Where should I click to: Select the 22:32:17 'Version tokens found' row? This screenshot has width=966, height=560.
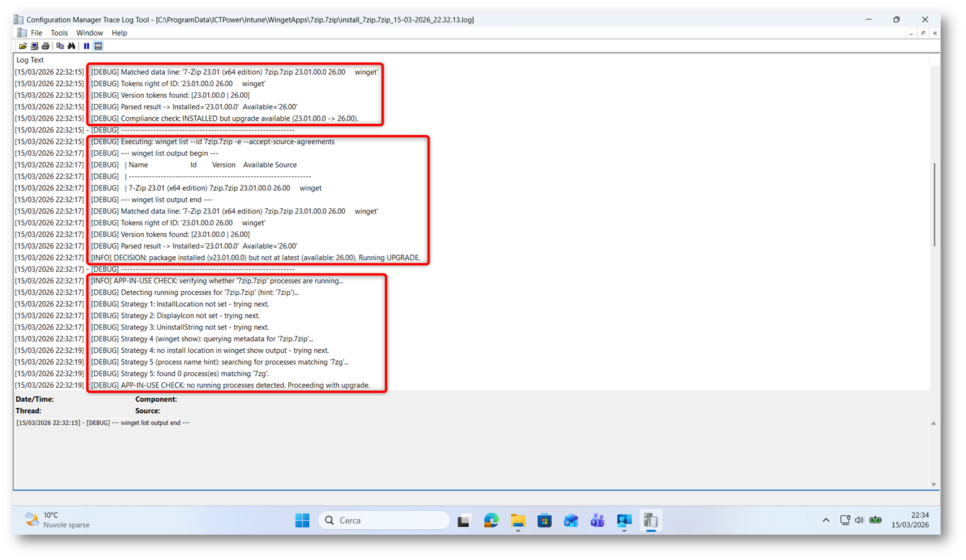[x=471, y=234]
